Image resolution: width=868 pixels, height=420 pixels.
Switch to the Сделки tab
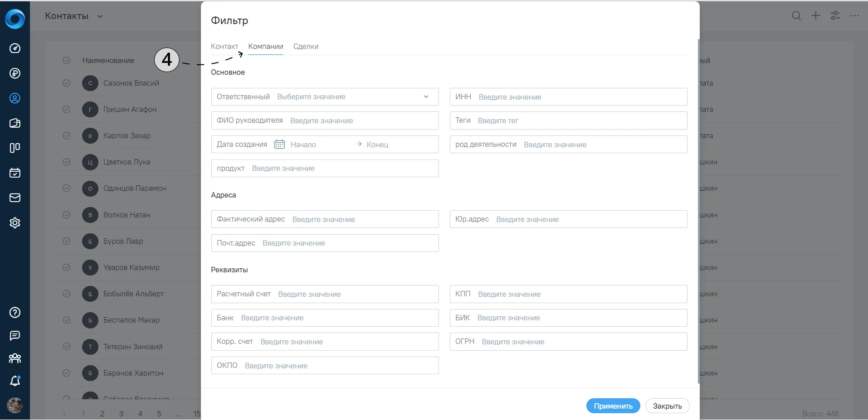point(306,46)
